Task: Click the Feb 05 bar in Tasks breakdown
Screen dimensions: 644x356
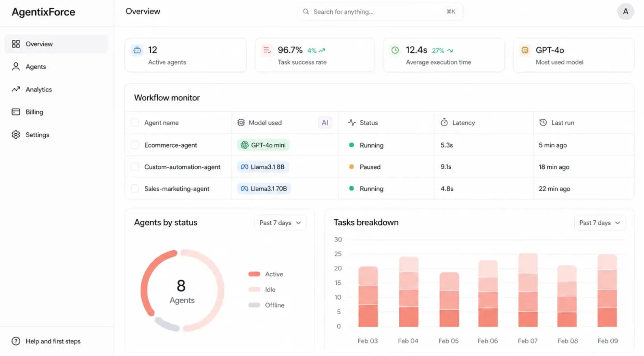Action: coord(449,300)
